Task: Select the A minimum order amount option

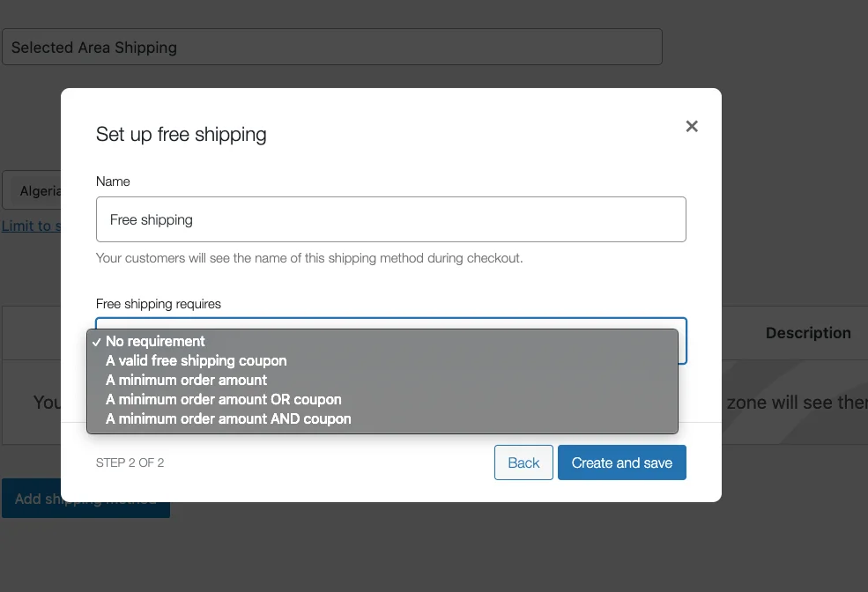Action: click(x=186, y=380)
